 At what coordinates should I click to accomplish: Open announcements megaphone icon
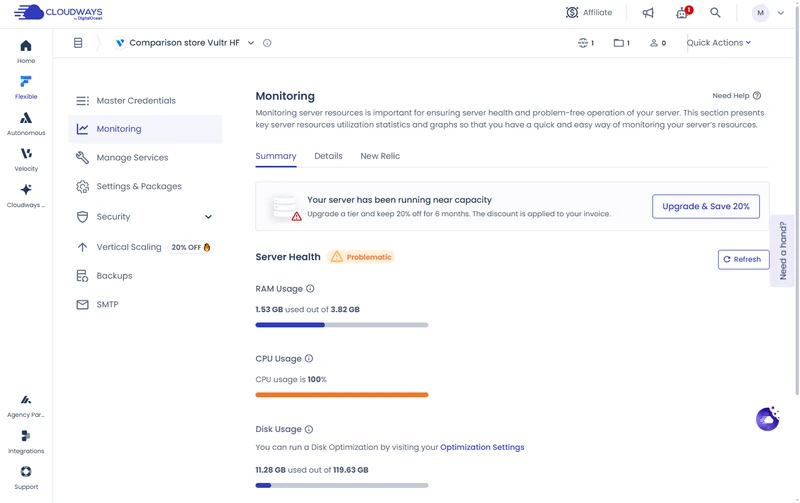648,13
